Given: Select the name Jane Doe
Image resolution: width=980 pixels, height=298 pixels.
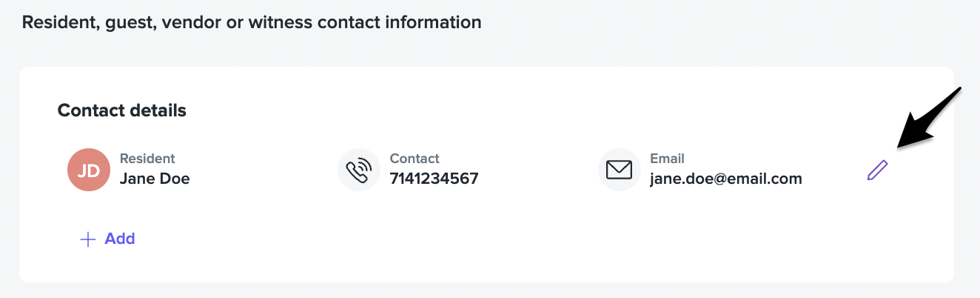Looking at the screenshot, I should click(155, 179).
